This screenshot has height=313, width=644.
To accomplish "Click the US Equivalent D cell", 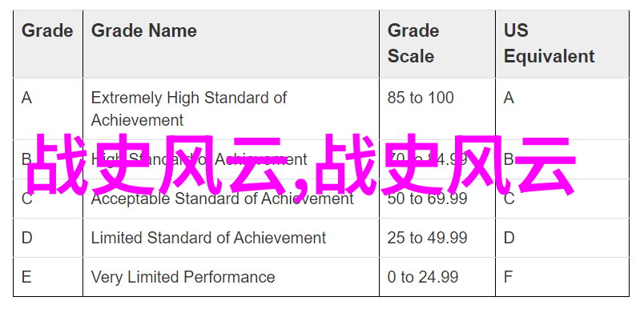I will coord(562,238).
